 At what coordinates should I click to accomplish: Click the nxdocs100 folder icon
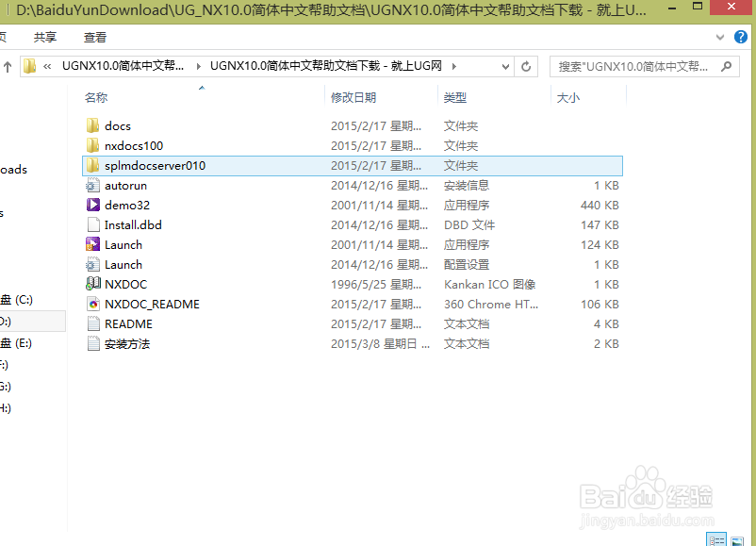click(x=92, y=145)
